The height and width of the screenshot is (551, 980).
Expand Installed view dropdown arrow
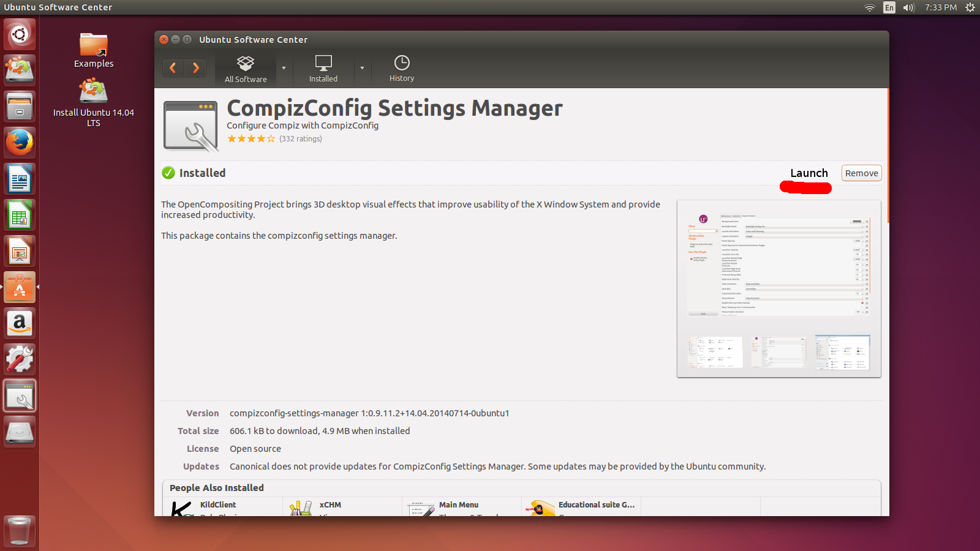click(x=362, y=69)
